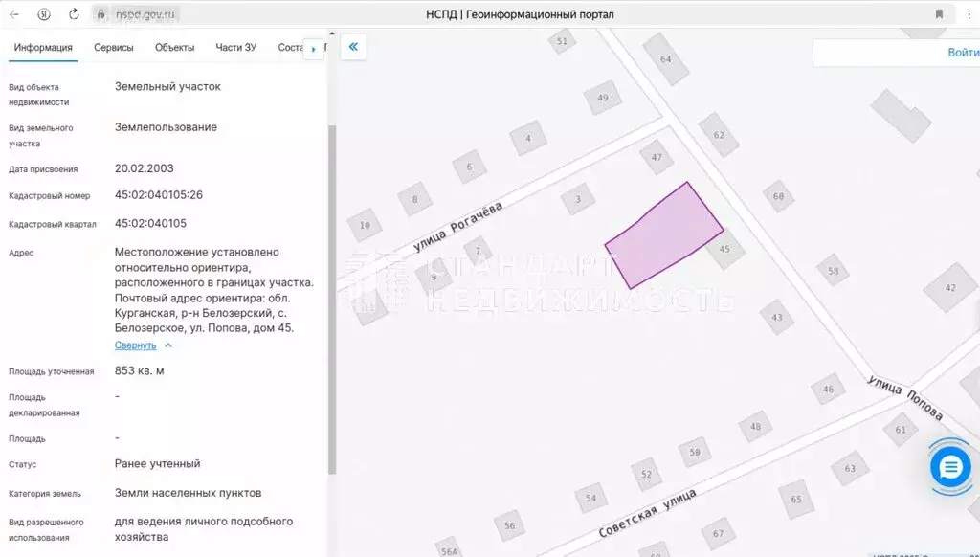Bookmark the page with bookmark icon
The width and height of the screenshot is (980, 557).
(x=939, y=13)
